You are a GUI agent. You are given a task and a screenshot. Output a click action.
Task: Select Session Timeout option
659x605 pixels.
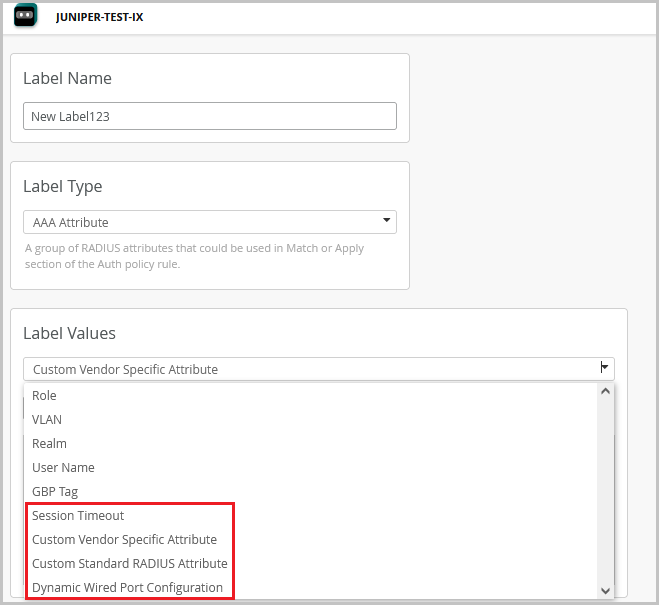(x=78, y=516)
